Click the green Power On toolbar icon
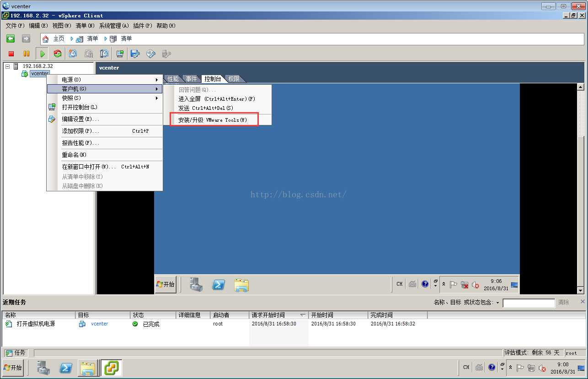588x379 pixels. coord(42,54)
